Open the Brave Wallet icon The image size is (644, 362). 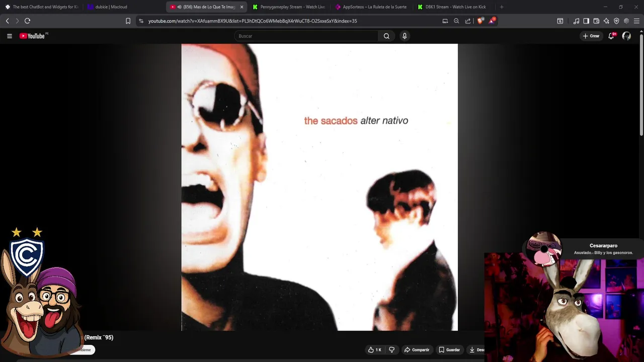coord(596,21)
